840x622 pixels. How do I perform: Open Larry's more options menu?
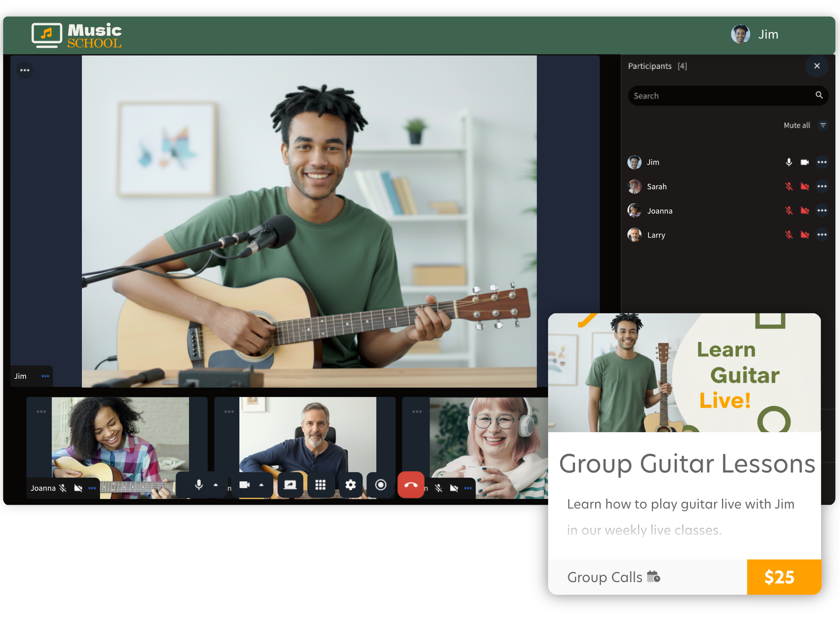coord(822,235)
